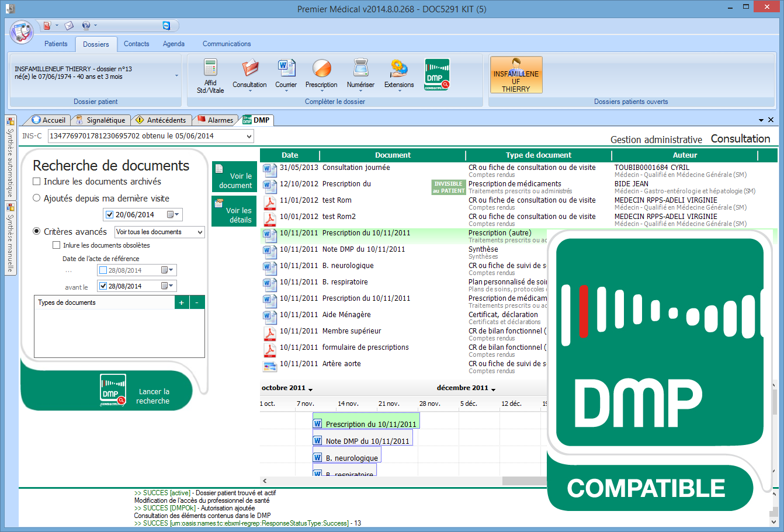The image size is (784, 532).
Task: Expand the octobre 2011 month dropdown
Action: [x=311, y=389]
